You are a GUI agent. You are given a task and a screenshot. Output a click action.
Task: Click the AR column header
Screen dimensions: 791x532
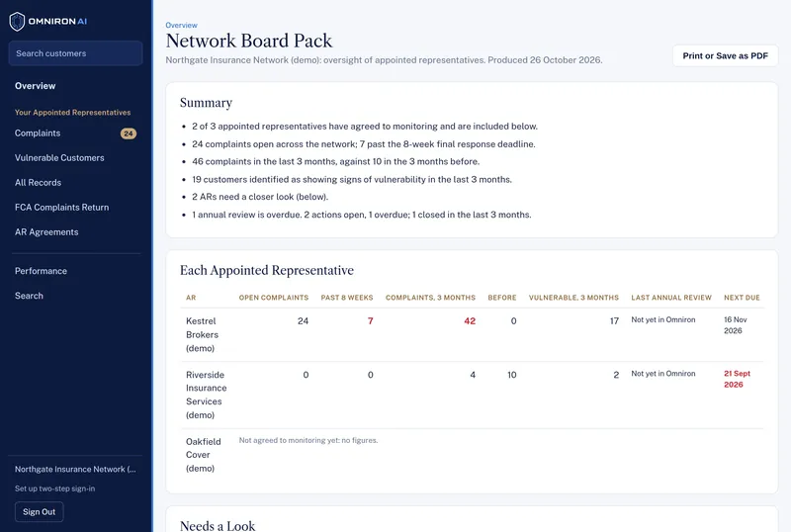[x=191, y=298]
